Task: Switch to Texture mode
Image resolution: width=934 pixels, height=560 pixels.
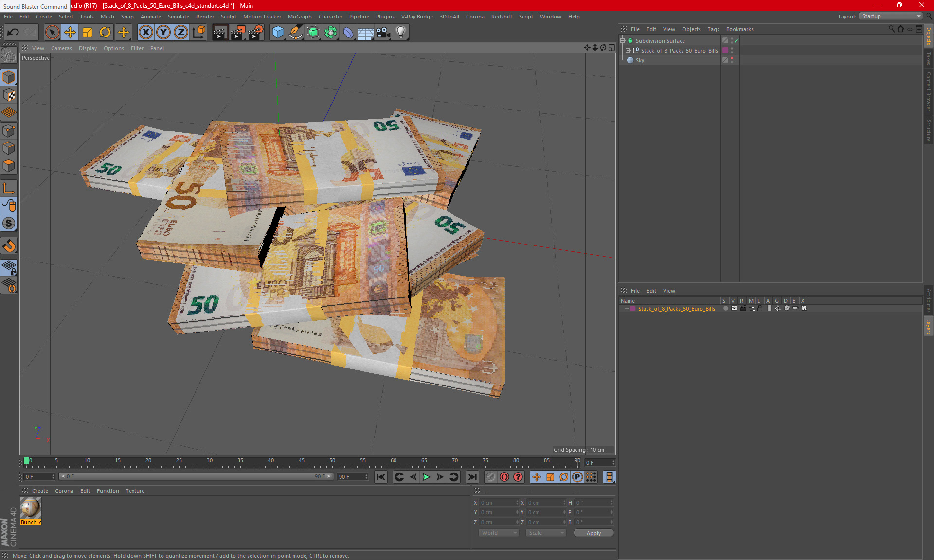Action: pyautogui.click(x=9, y=95)
